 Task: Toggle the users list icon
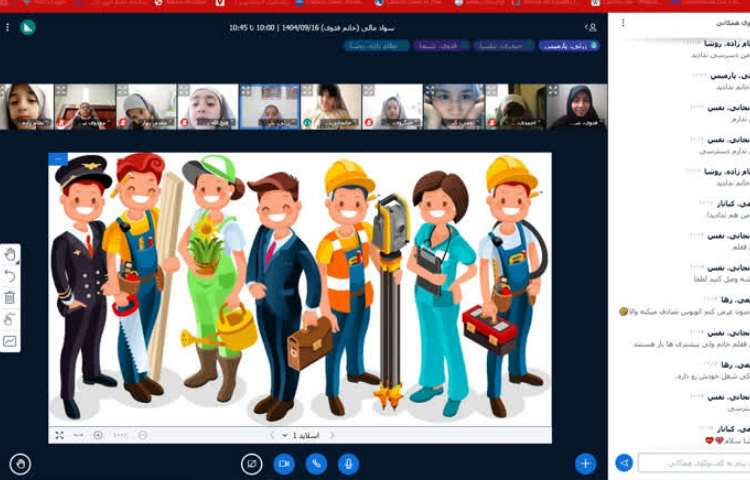591,27
